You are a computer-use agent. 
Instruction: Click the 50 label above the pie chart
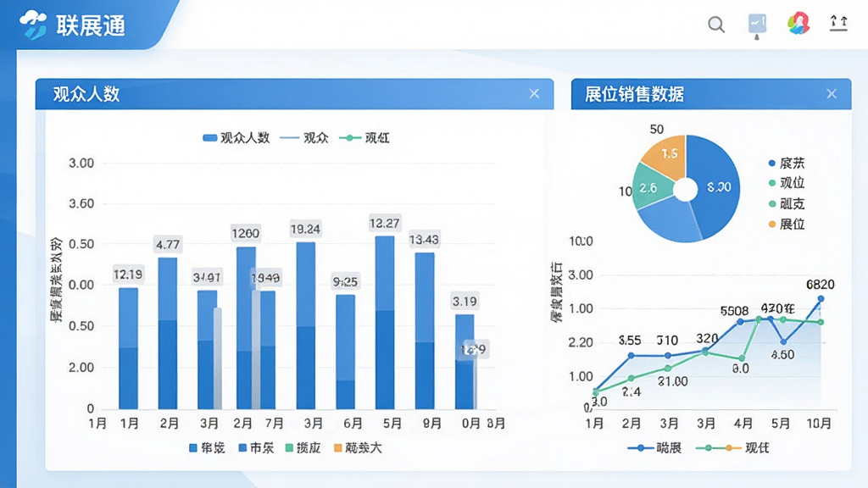[x=657, y=129]
